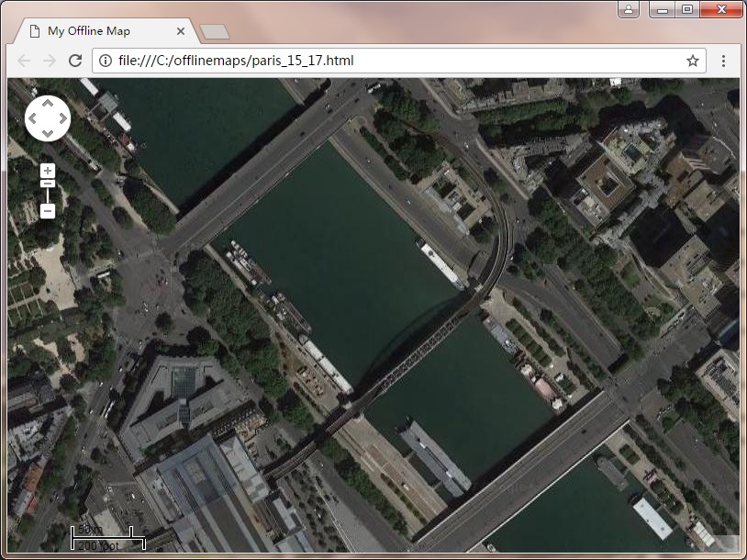The image size is (747, 560).
Task: Reload the offline map page
Action: (x=75, y=61)
